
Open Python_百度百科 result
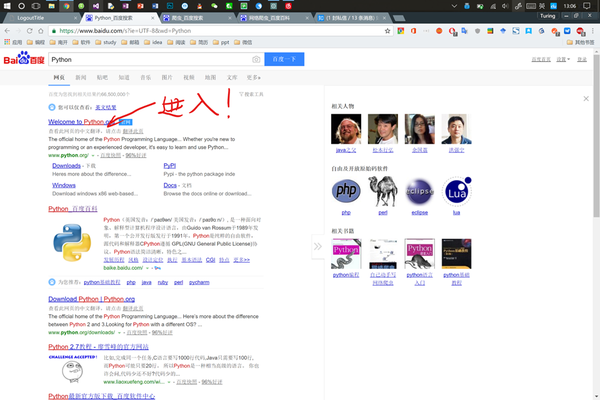[x=73, y=209]
